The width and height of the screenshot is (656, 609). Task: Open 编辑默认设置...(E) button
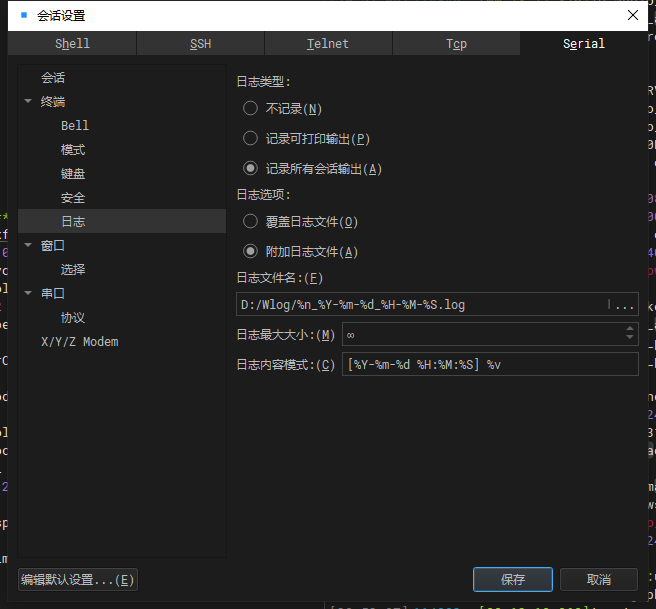pyautogui.click(x=78, y=580)
